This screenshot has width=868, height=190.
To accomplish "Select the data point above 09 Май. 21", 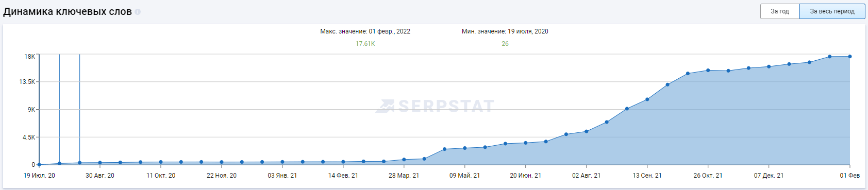I will 465,148.
